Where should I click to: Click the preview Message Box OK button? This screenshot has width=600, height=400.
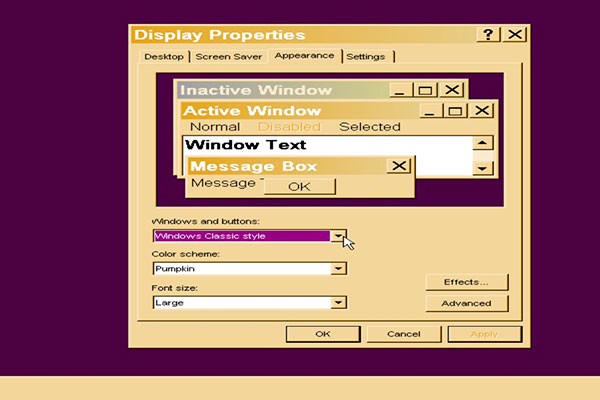[x=300, y=187]
